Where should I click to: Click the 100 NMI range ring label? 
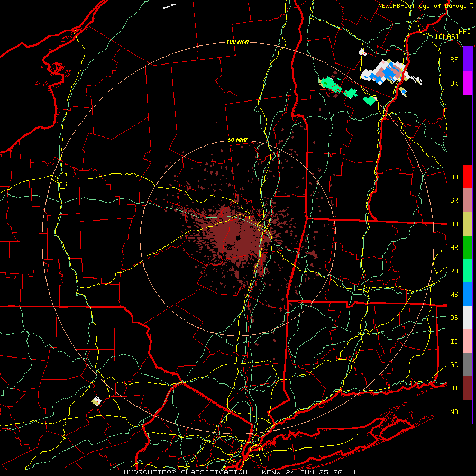click(237, 42)
